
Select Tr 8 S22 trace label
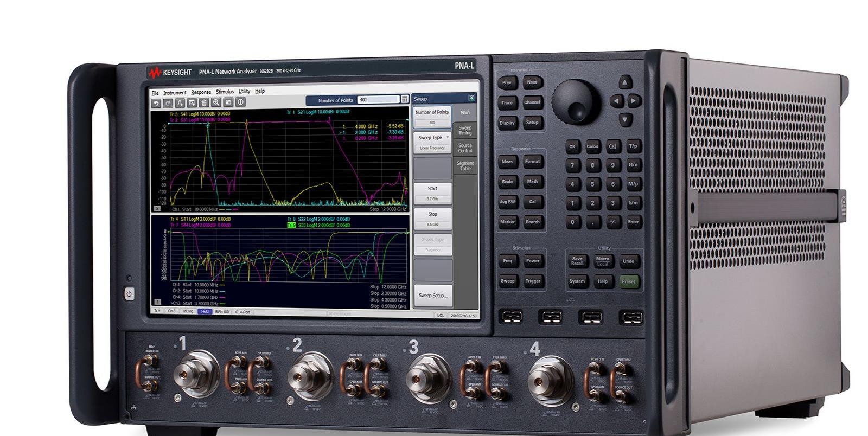(318, 219)
